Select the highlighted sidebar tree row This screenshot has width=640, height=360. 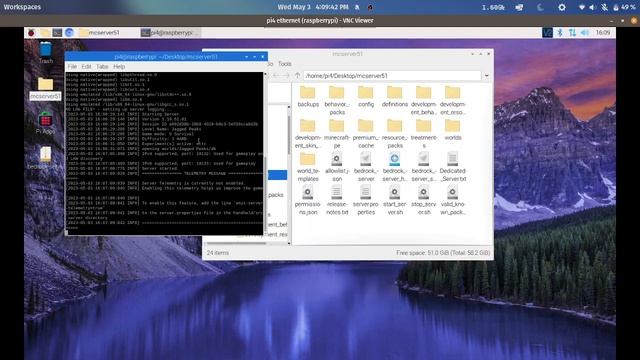coord(278,175)
